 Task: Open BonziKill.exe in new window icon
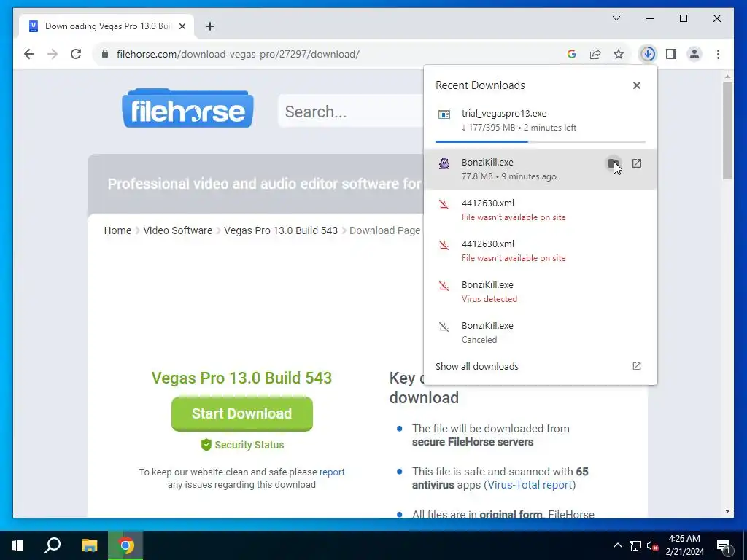(x=636, y=163)
